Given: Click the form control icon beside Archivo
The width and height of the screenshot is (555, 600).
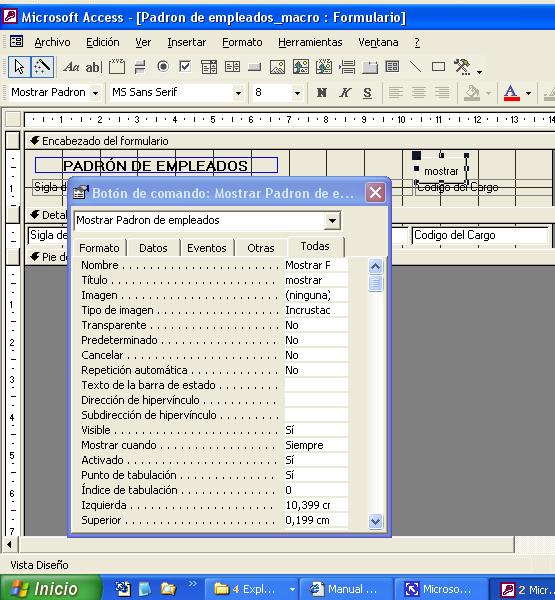Looking at the screenshot, I should tap(16, 41).
